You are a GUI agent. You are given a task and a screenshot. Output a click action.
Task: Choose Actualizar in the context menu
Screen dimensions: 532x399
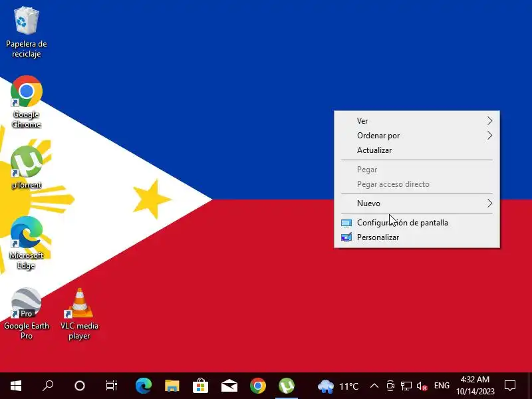tap(417, 150)
